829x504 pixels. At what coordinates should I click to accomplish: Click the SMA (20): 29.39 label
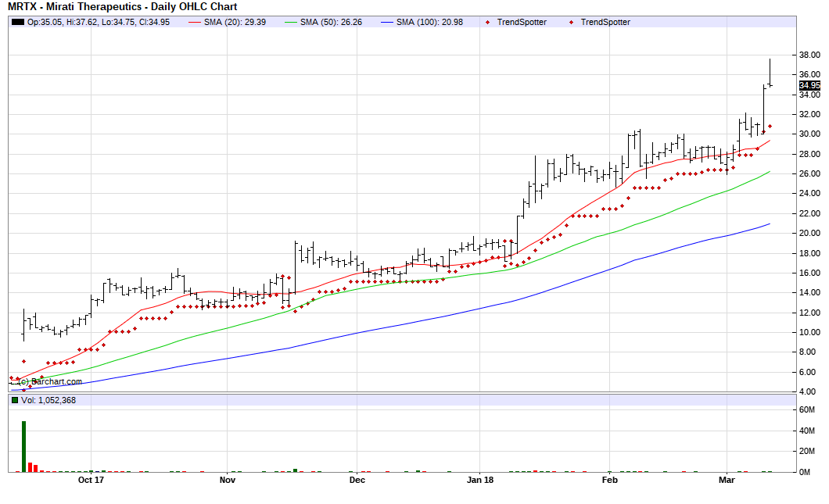click(x=235, y=22)
